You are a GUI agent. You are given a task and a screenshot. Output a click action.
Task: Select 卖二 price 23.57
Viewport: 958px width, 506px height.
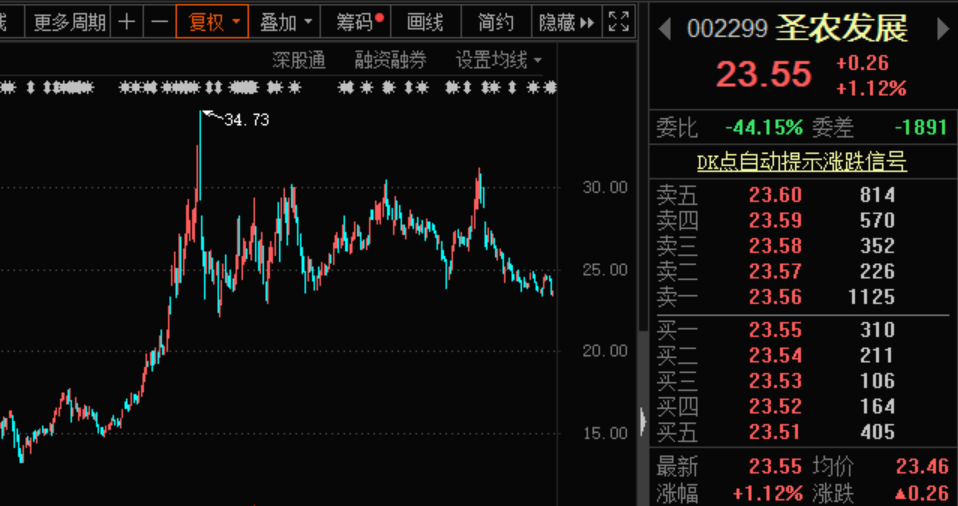tap(775, 271)
